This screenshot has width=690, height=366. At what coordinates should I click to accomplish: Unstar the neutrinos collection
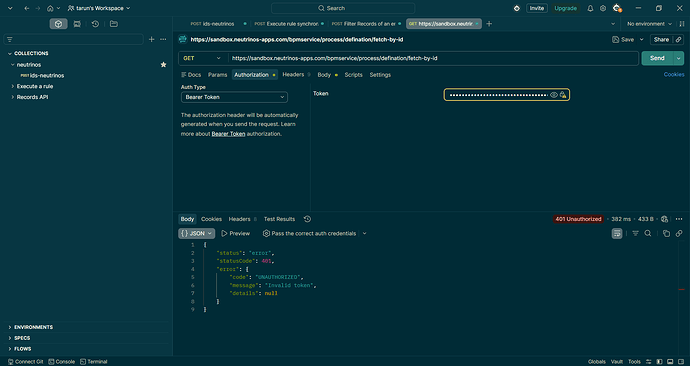[x=163, y=65]
